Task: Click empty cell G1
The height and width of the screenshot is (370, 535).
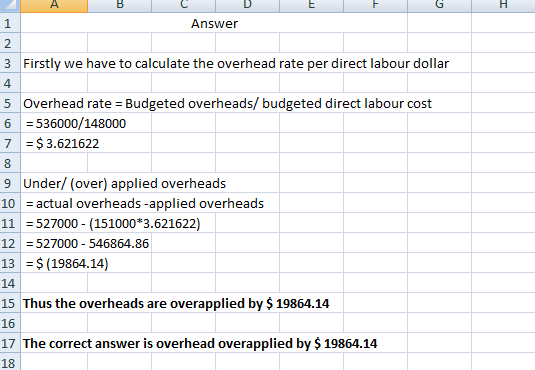Action: pos(439,23)
